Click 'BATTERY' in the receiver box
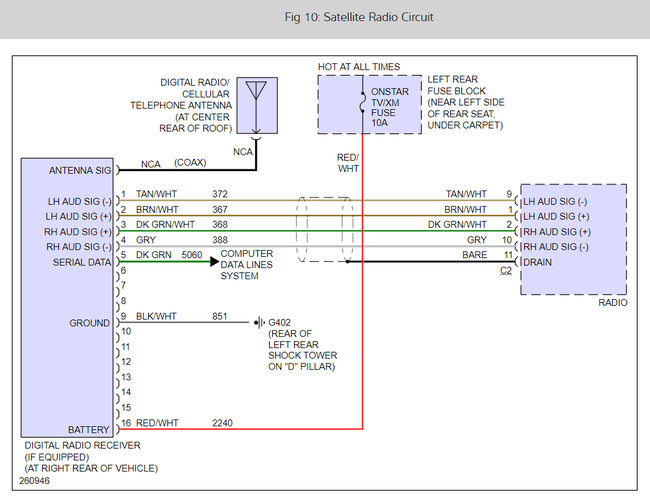The height and width of the screenshot is (497, 650). 88,430
